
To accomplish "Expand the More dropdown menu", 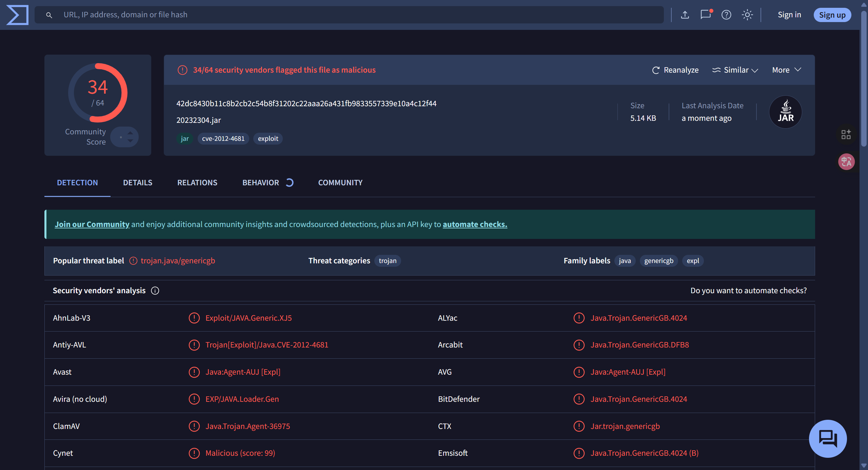I will click(787, 70).
